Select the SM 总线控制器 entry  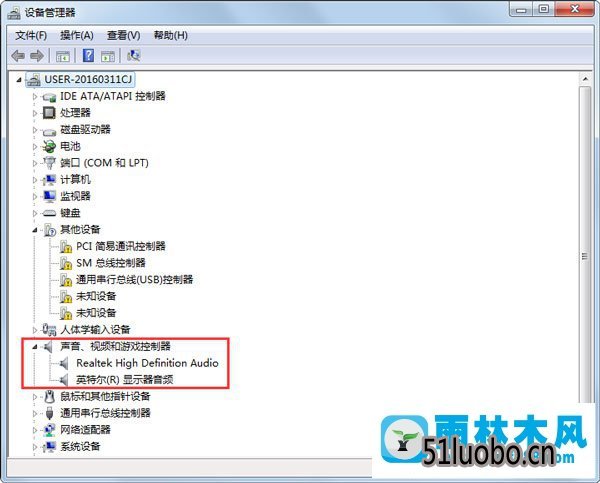(111, 263)
